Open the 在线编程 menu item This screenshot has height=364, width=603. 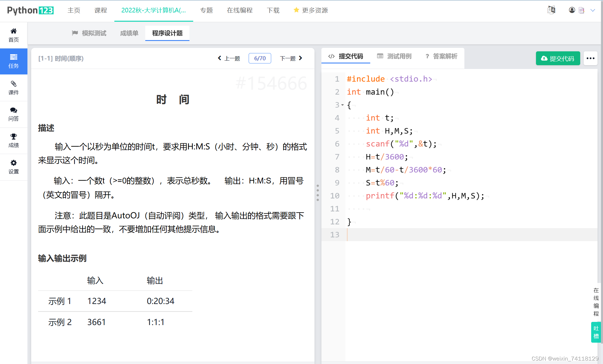click(x=240, y=10)
